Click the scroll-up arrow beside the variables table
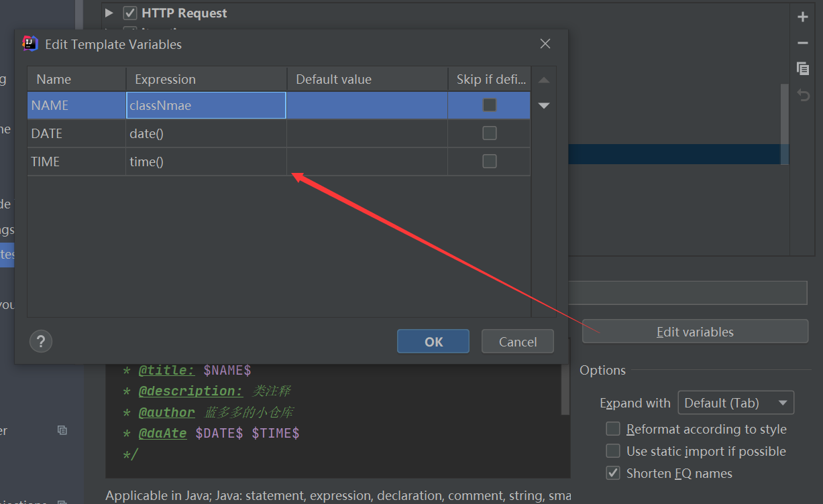The width and height of the screenshot is (823, 504). click(544, 79)
